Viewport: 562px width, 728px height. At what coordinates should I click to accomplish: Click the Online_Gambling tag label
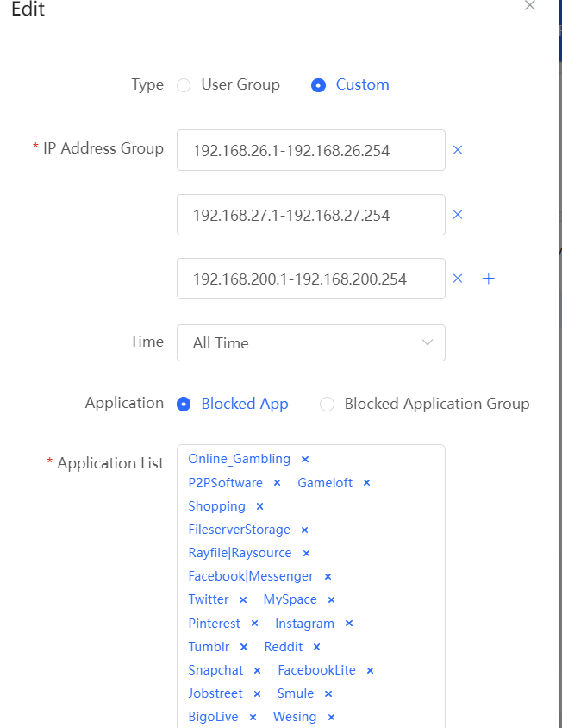pos(240,459)
